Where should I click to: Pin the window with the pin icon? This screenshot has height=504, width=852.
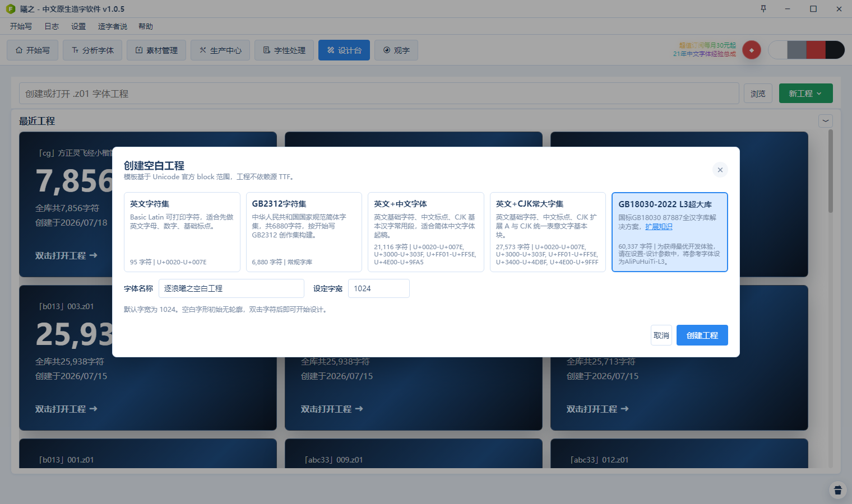(x=763, y=9)
